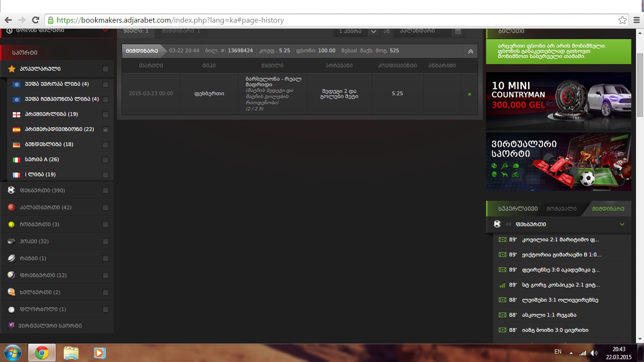
Task: Check the კალათბურთი (42) checkbox
Action: 106,207
